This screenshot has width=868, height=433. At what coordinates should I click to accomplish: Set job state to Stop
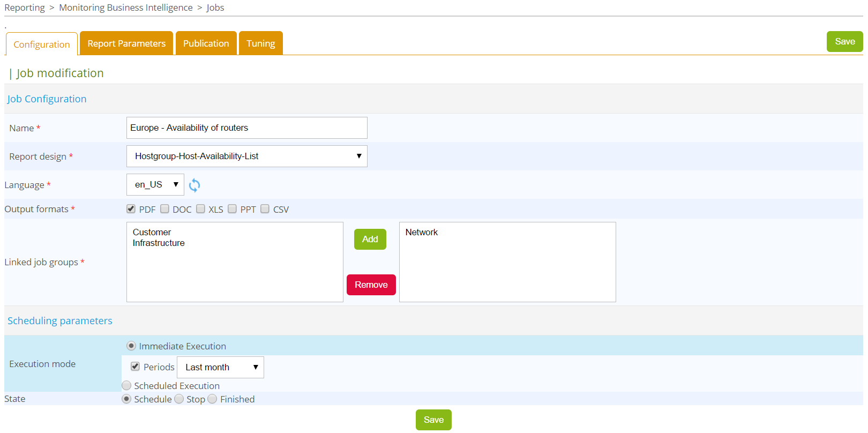click(x=179, y=399)
